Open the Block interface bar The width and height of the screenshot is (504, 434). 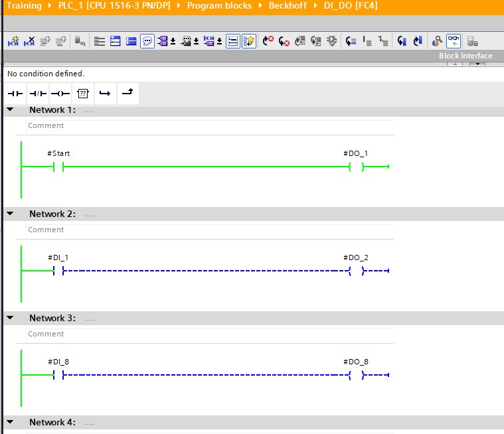click(x=465, y=56)
